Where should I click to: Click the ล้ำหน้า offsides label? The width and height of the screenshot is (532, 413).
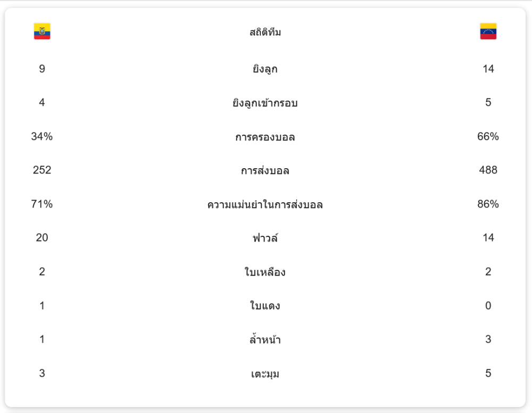(265, 340)
